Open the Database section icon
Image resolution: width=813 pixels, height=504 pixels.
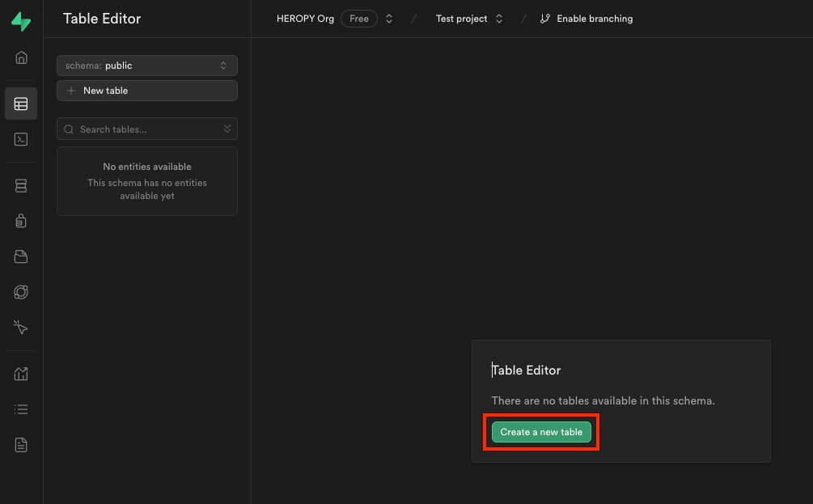click(20, 185)
